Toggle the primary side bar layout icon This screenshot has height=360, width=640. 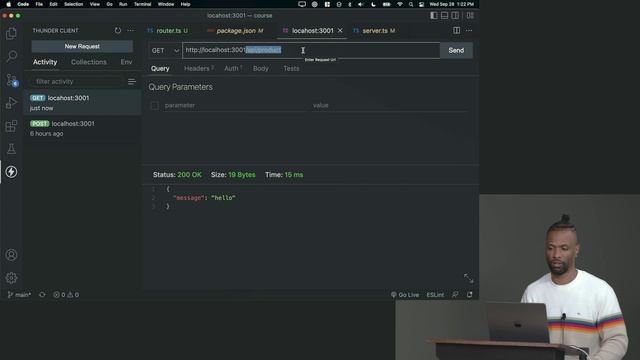tap(434, 16)
